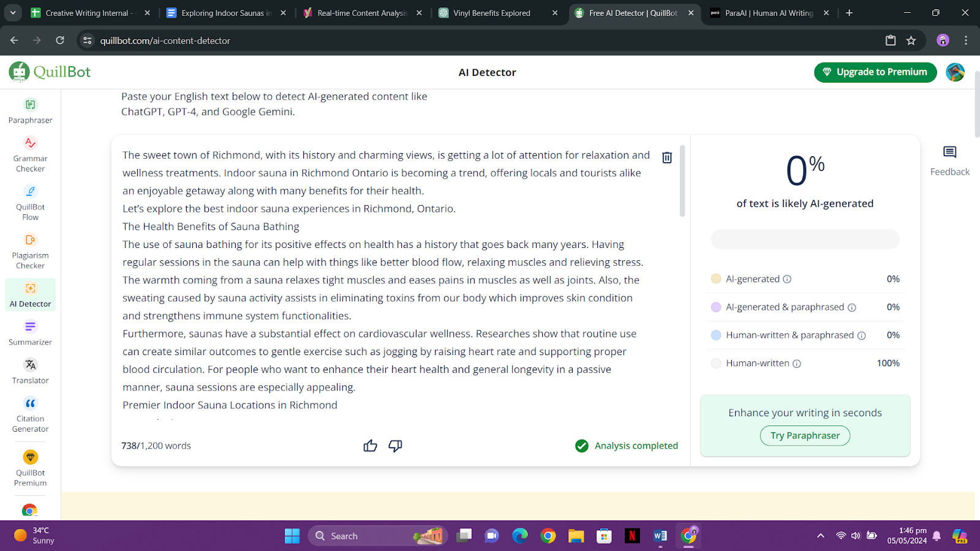Open the user profile avatar menu
This screenshot has height=551, width=980.
(x=955, y=72)
